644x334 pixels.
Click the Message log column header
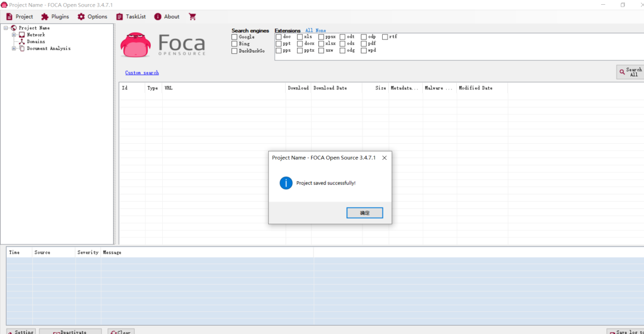coord(207,253)
